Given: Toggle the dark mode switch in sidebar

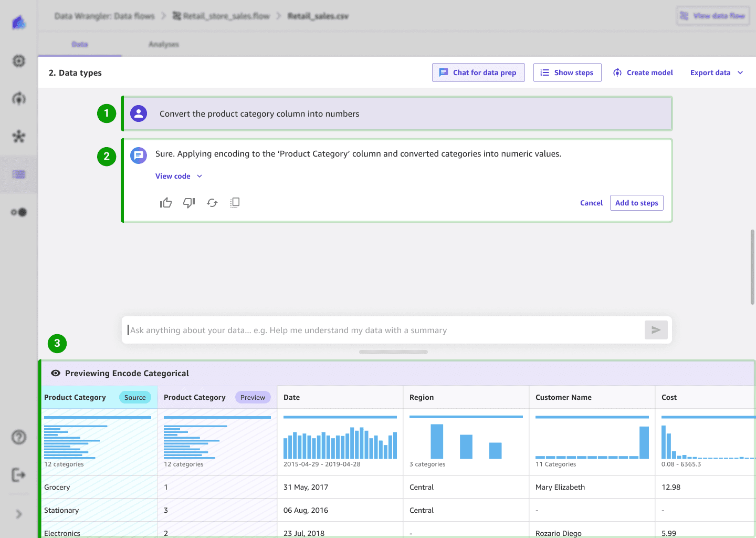Looking at the screenshot, I should [19, 212].
